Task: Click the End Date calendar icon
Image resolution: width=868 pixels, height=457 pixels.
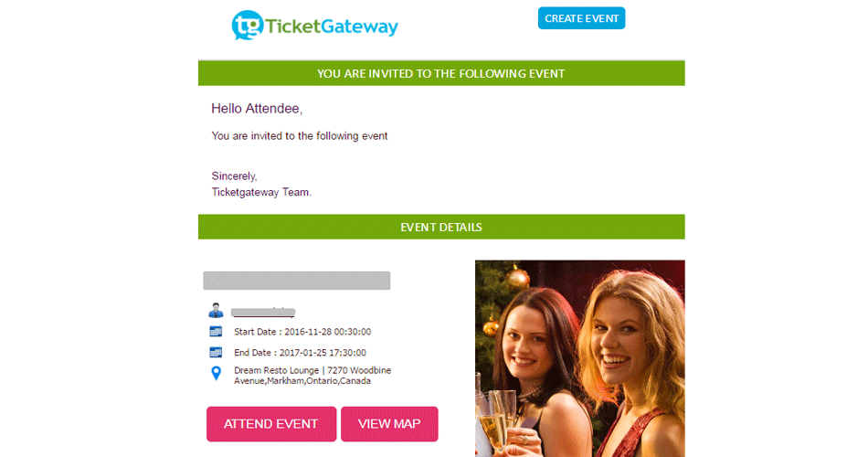Action: pos(216,352)
